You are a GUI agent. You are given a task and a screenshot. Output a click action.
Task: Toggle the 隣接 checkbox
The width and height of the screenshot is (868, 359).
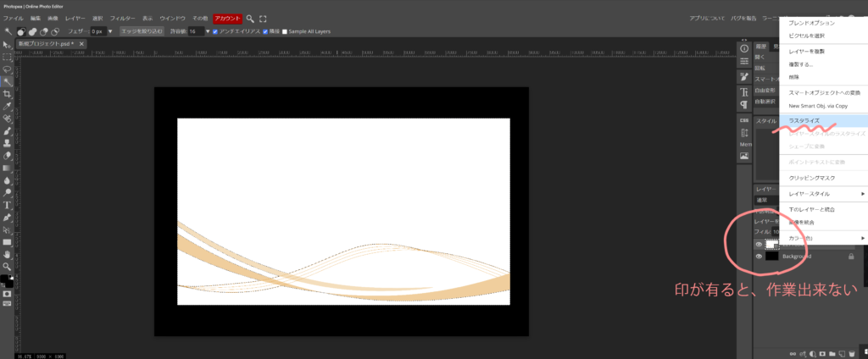click(266, 31)
